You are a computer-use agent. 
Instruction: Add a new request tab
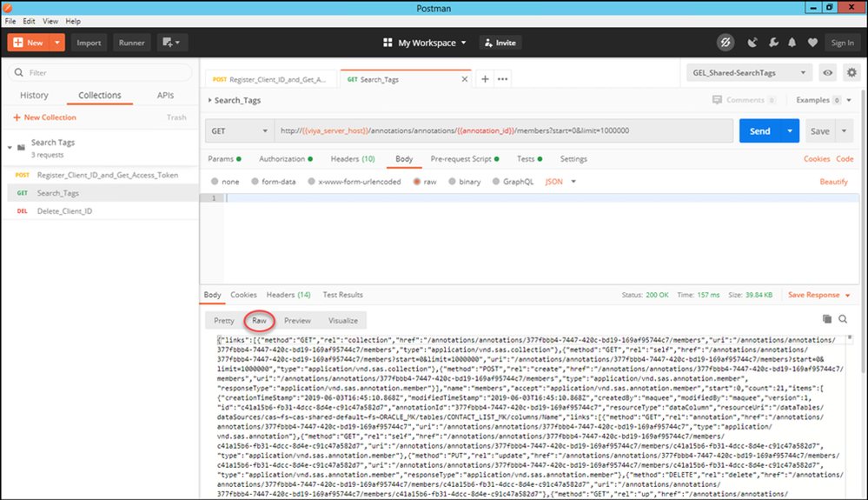(485, 79)
